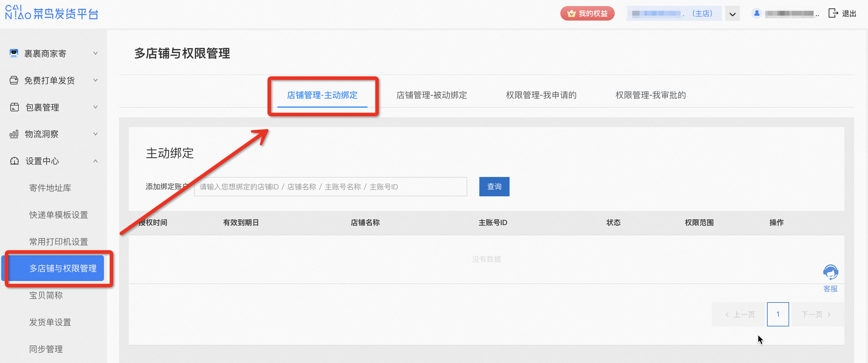Open the crown 我的权益 badge
This screenshot has height=363, width=868.
coord(587,14)
